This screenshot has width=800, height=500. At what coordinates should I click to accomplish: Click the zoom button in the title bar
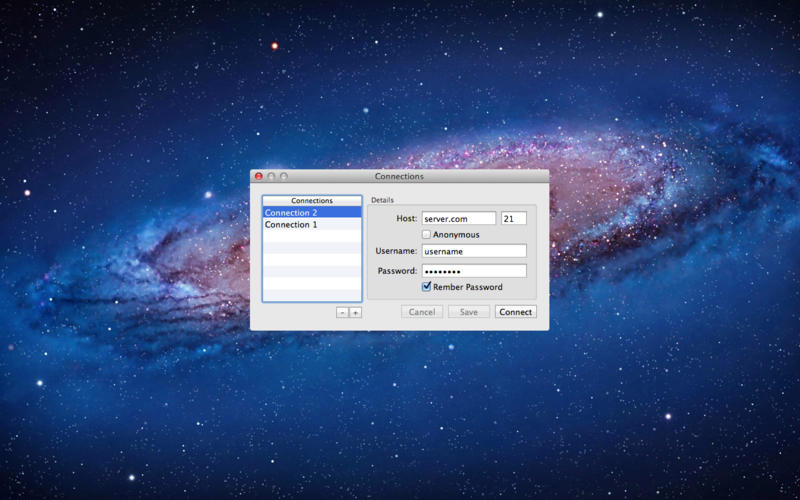point(284,177)
